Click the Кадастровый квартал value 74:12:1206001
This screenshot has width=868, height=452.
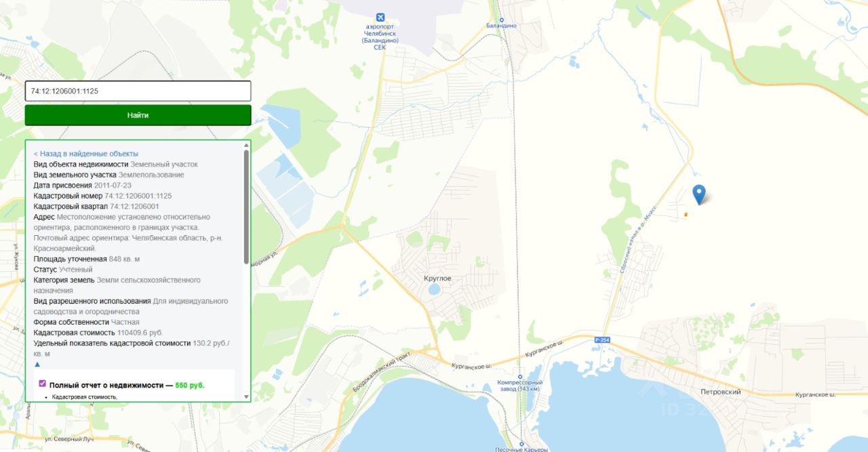tap(134, 206)
